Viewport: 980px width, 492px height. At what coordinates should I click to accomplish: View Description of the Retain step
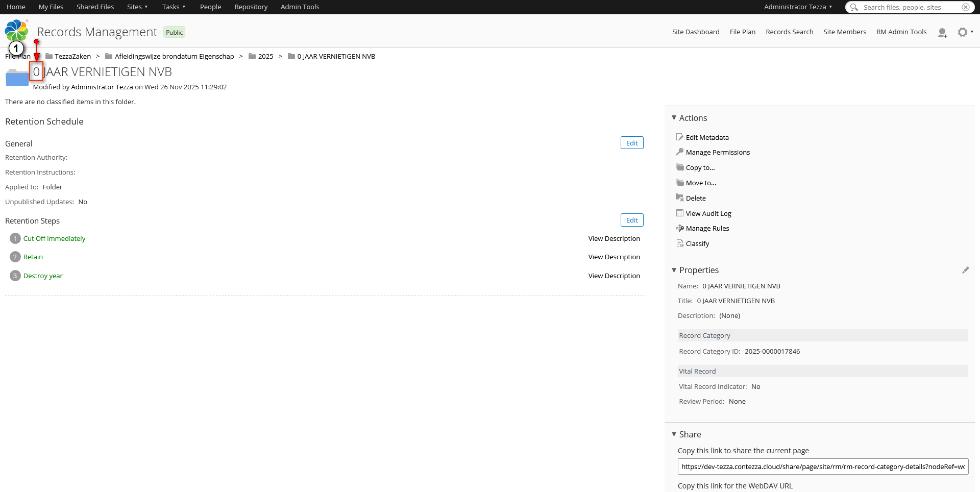coord(614,257)
